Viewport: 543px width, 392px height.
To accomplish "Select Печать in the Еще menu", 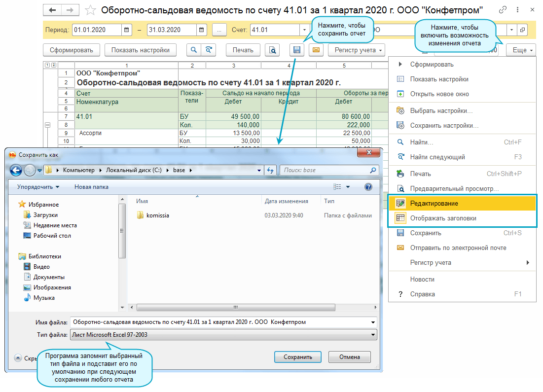I will pyautogui.click(x=462, y=174).
